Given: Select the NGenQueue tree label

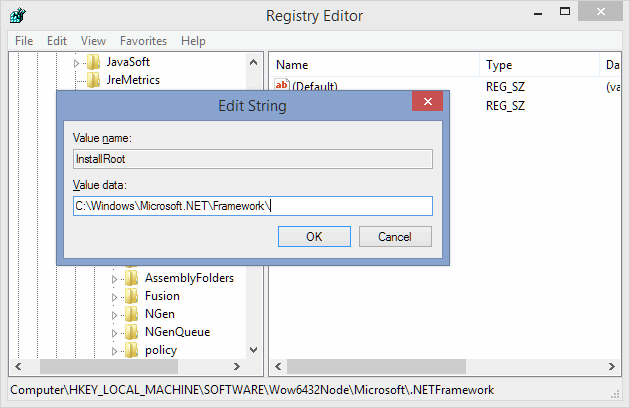Looking at the screenshot, I should pyautogui.click(x=178, y=332).
